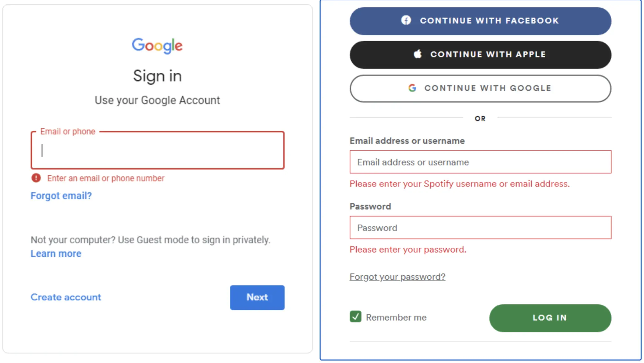Click the Apple logo icon
Screen dimensions: 644x363
pos(418,54)
